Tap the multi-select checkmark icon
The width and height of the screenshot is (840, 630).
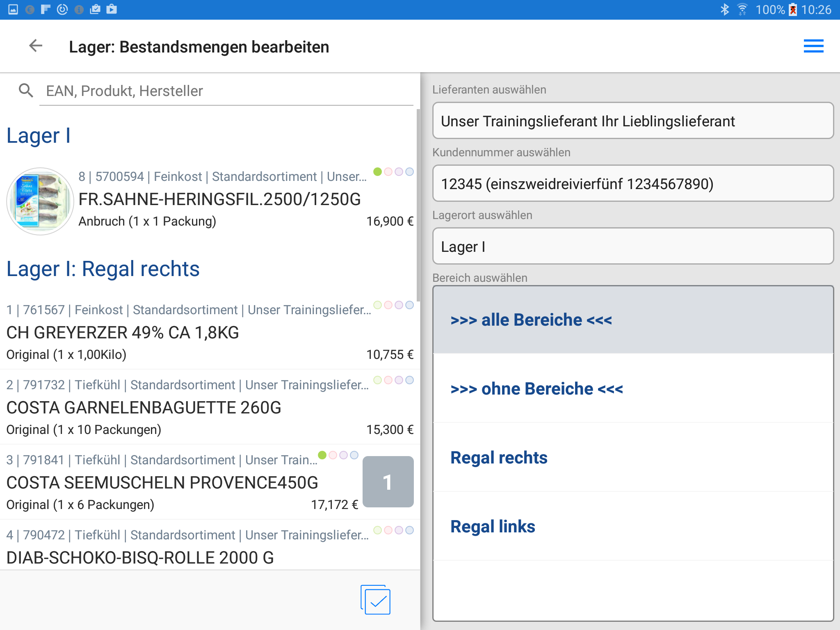[x=375, y=600]
